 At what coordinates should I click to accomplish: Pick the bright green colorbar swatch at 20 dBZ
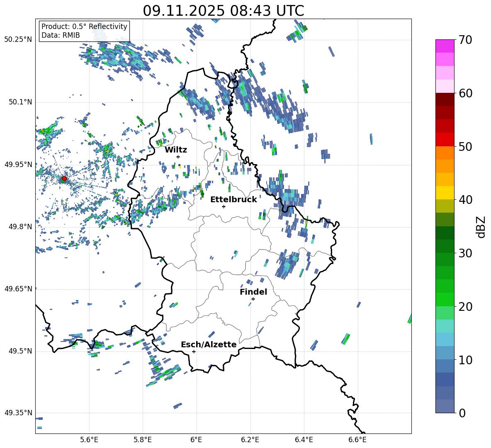[445, 299]
